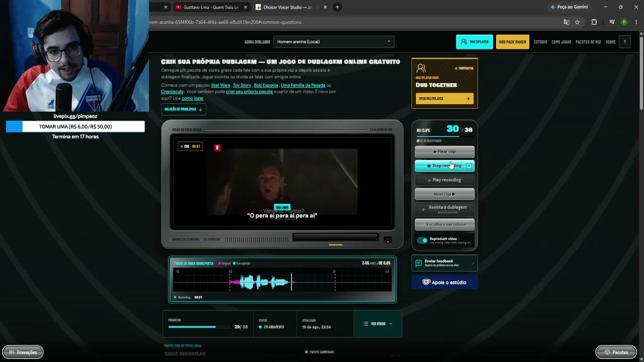Open a new browser tab
Image resolution: width=644 pixels, height=362 pixels.
coord(337,7)
